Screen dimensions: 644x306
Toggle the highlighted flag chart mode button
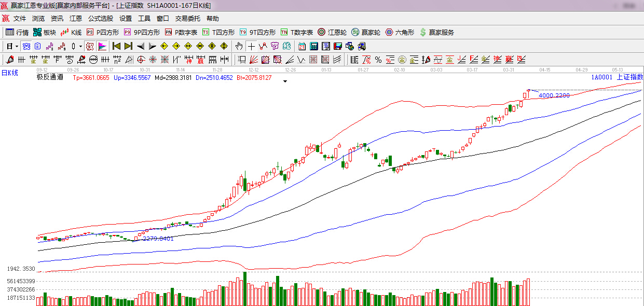[x=102, y=46]
